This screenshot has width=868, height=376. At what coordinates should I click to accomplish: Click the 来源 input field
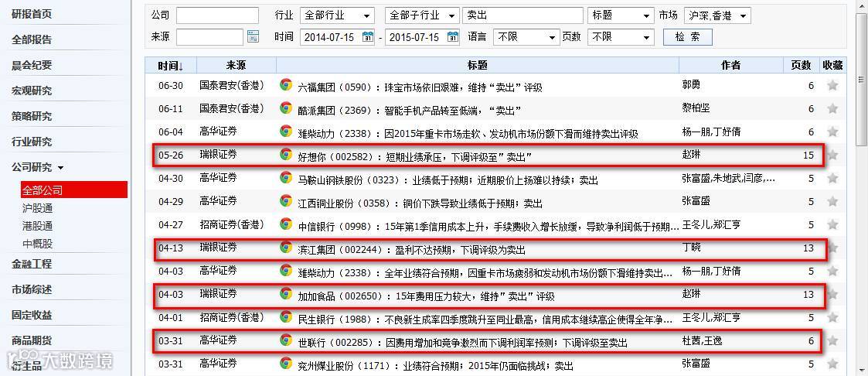209,37
